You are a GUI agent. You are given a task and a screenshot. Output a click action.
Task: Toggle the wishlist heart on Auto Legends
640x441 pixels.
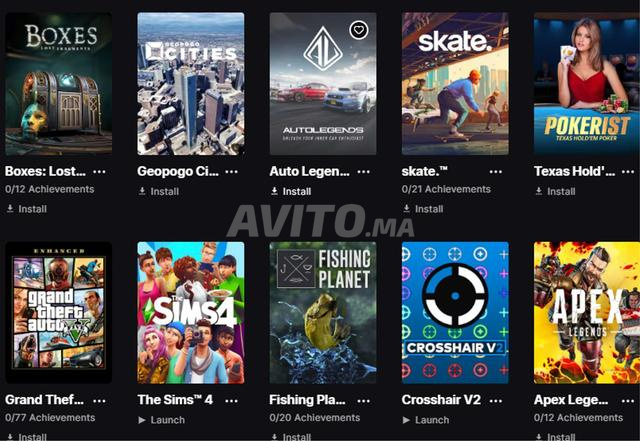359,30
